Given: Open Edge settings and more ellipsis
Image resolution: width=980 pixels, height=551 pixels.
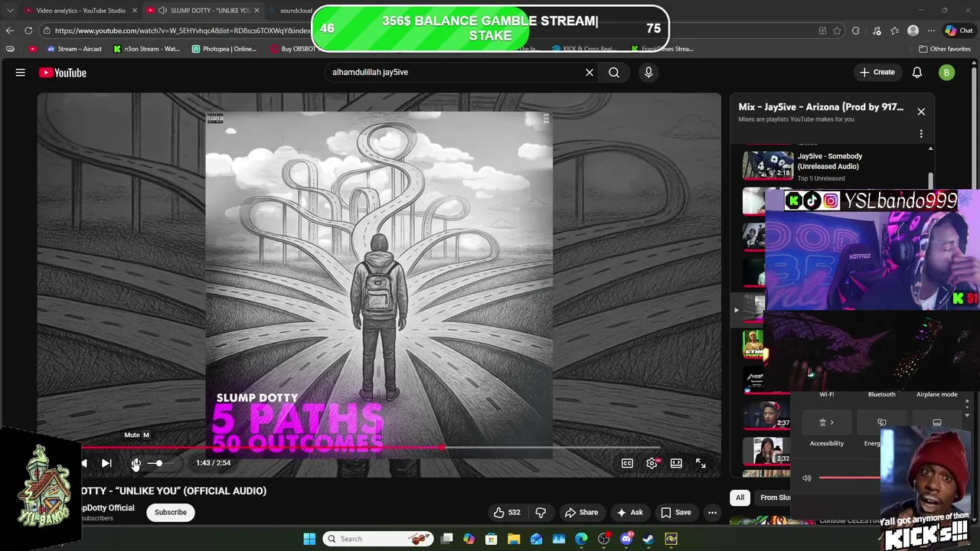Looking at the screenshot, I should point(931,31).
